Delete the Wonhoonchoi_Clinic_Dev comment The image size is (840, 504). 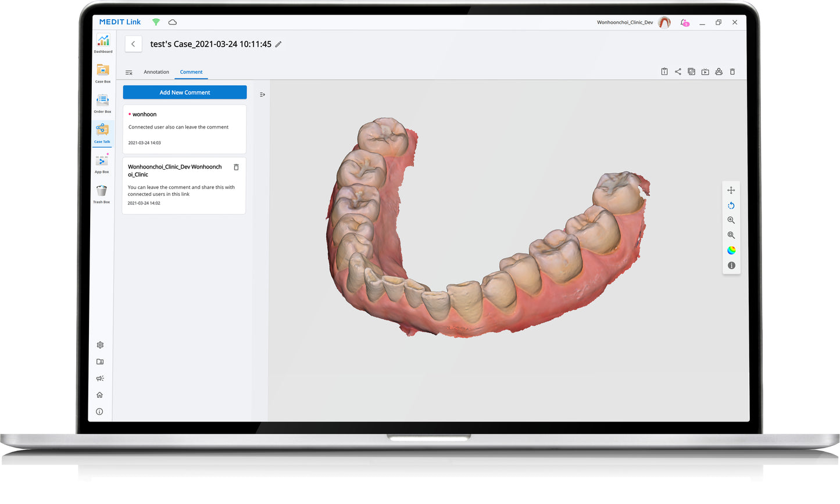click(236, 167)
